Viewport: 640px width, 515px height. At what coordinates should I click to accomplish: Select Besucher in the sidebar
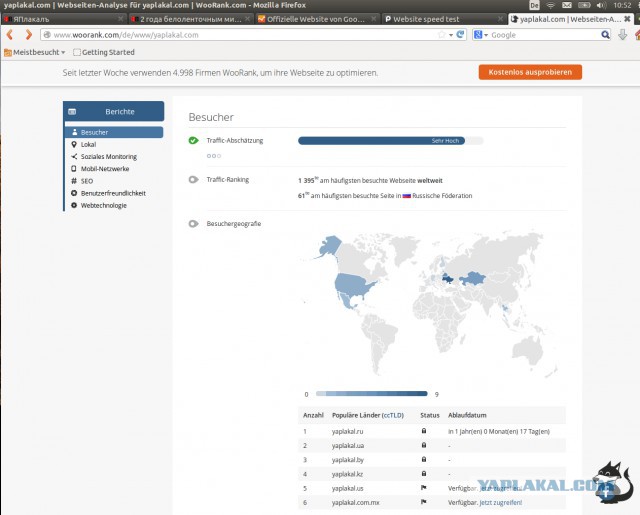coord(114,132)
